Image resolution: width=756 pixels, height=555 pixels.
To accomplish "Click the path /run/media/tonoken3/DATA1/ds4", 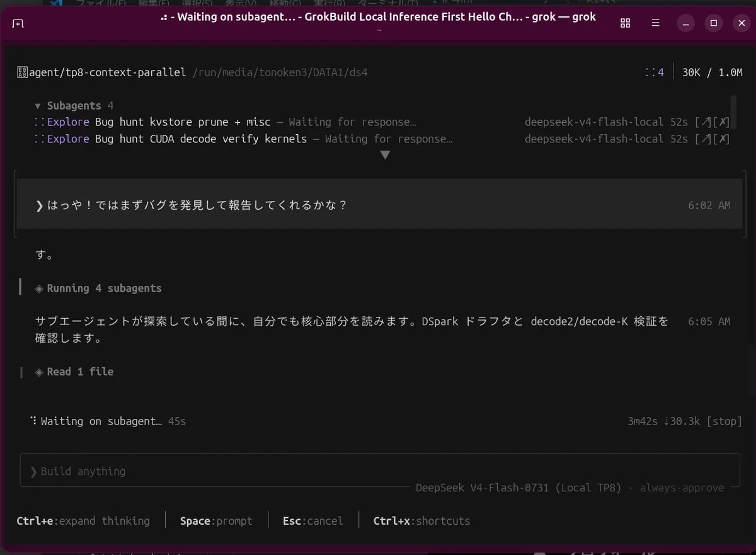I will (x=280, y=72).
